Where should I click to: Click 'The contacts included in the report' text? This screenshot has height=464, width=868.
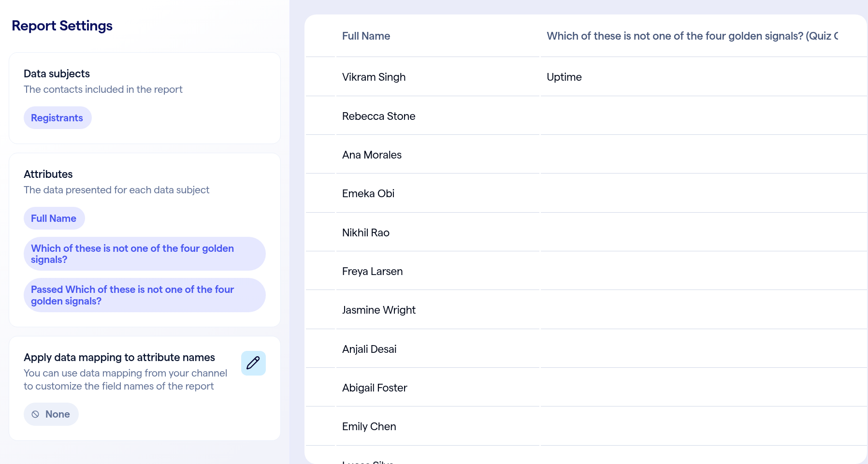(103, 89)
